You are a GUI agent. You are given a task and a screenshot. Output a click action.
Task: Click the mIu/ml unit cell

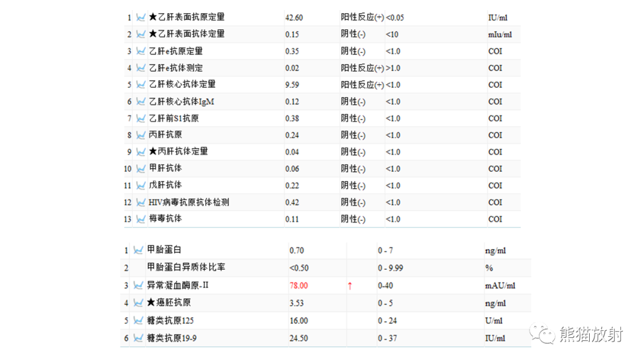point(500,35)
